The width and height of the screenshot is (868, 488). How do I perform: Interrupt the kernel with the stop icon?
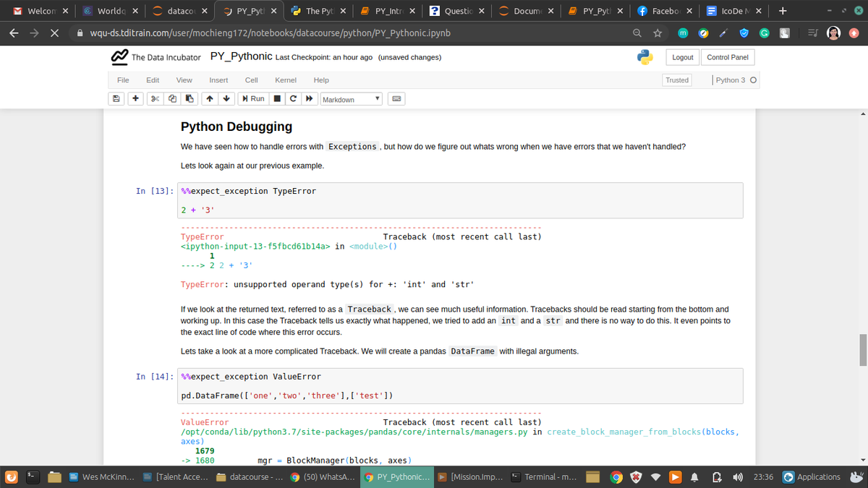278,99
